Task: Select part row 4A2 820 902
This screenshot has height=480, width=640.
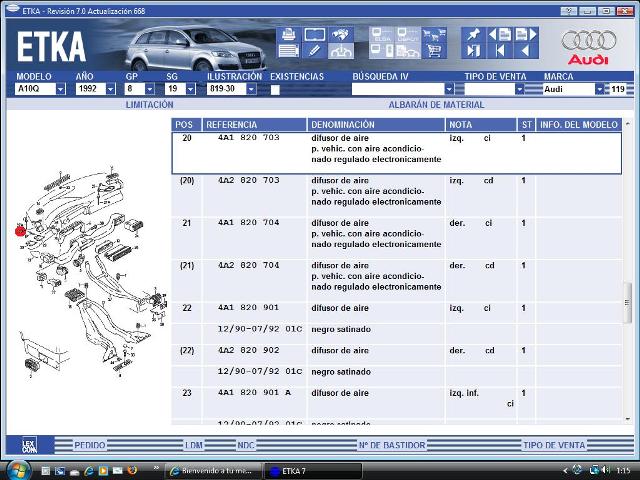Action: coord(397,356)
